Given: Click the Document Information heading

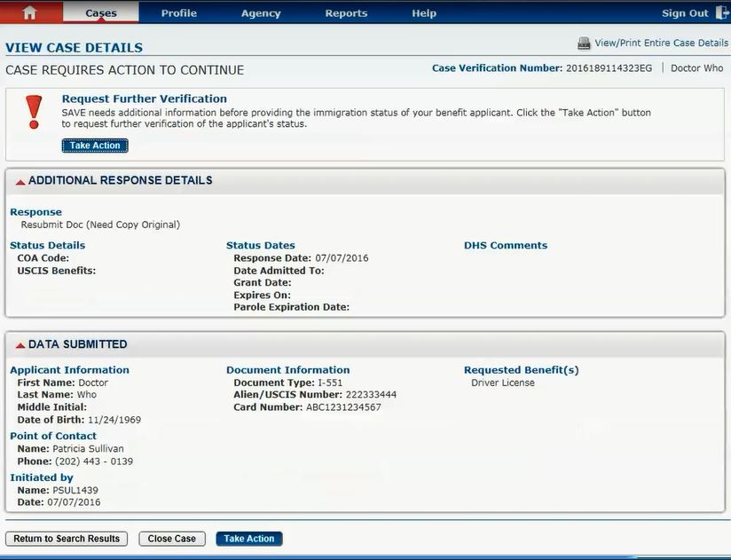Looking at the screenshot, I should point(288,370).
